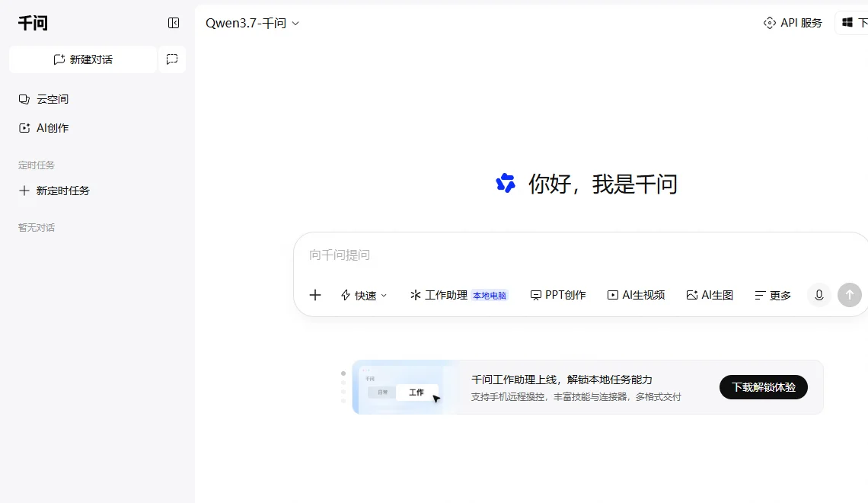
Task: Click the 千问 logo in the sidebar
Action: point(33,23)
